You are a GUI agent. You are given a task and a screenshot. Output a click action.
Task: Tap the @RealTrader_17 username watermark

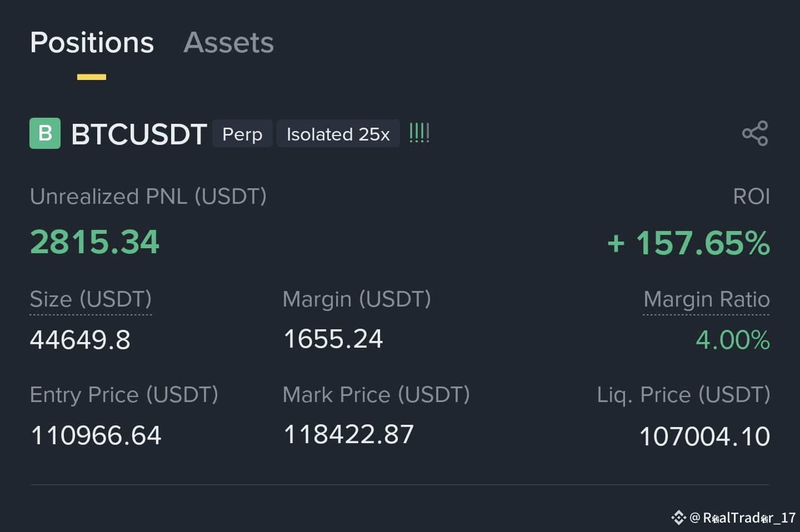742,518
